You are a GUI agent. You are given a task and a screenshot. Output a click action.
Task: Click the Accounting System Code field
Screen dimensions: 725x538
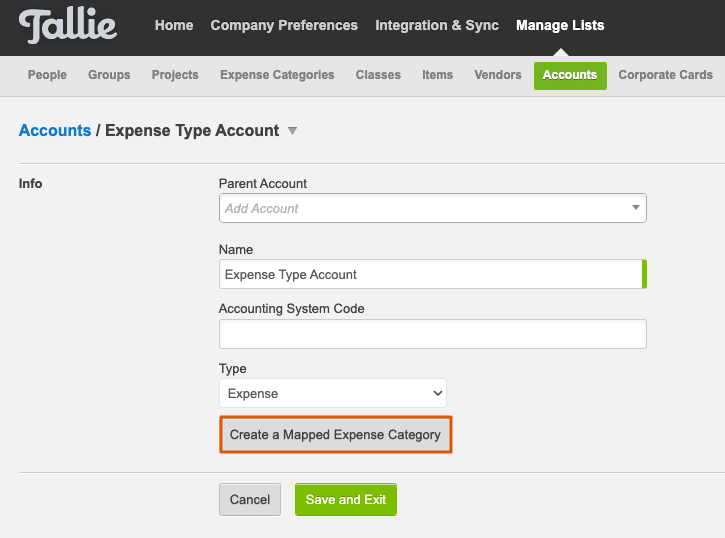(433, 334)
